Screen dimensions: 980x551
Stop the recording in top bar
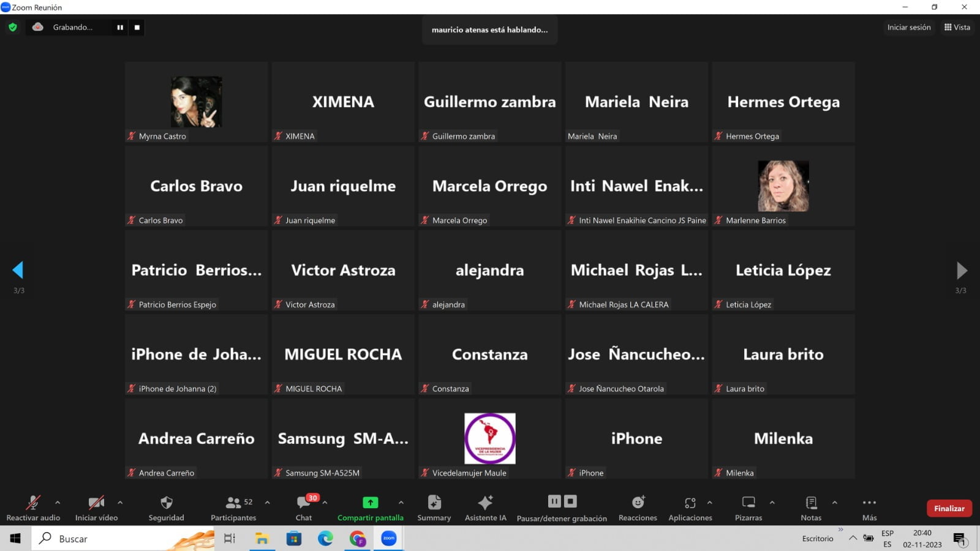(137, 28)
